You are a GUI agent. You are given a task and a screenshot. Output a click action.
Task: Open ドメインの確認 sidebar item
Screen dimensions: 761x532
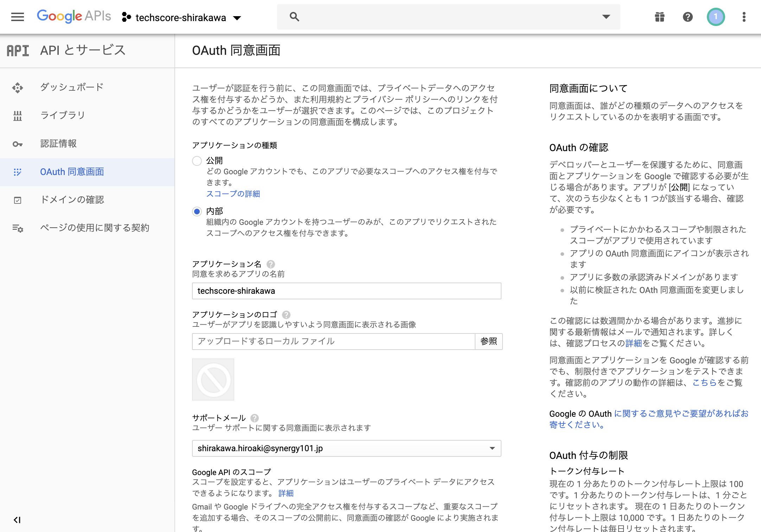(x=72, y=200)
